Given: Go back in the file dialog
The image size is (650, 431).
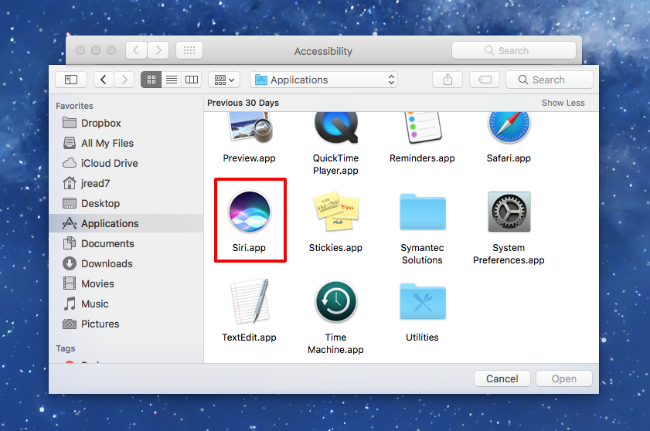Looking at the screenshot, I should point(104,80).
